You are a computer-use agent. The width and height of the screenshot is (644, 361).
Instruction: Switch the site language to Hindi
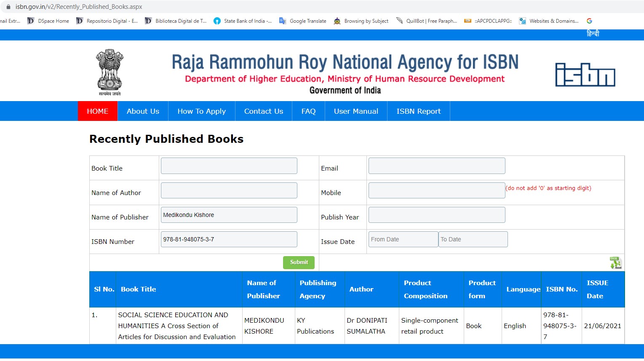[x=593, y=34]
